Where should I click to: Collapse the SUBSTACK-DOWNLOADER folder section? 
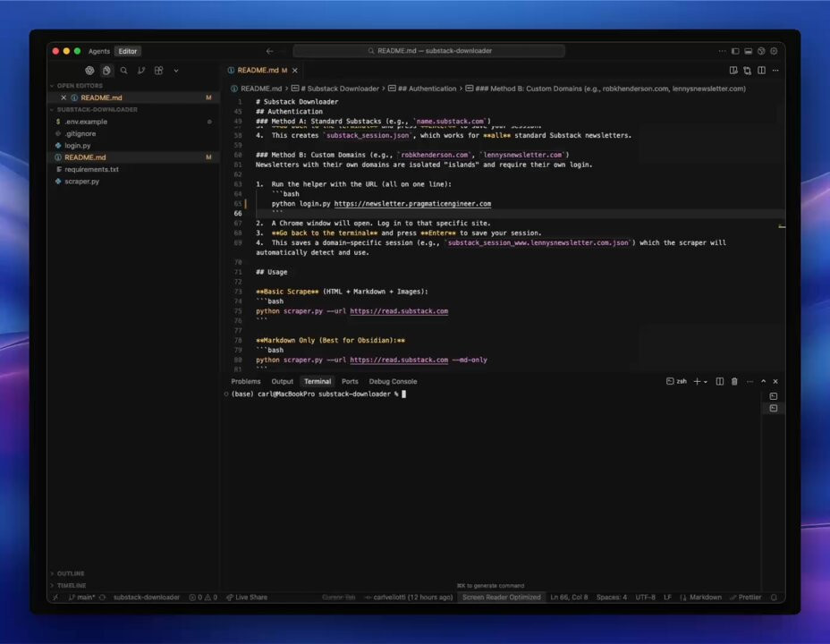[97, 109]
